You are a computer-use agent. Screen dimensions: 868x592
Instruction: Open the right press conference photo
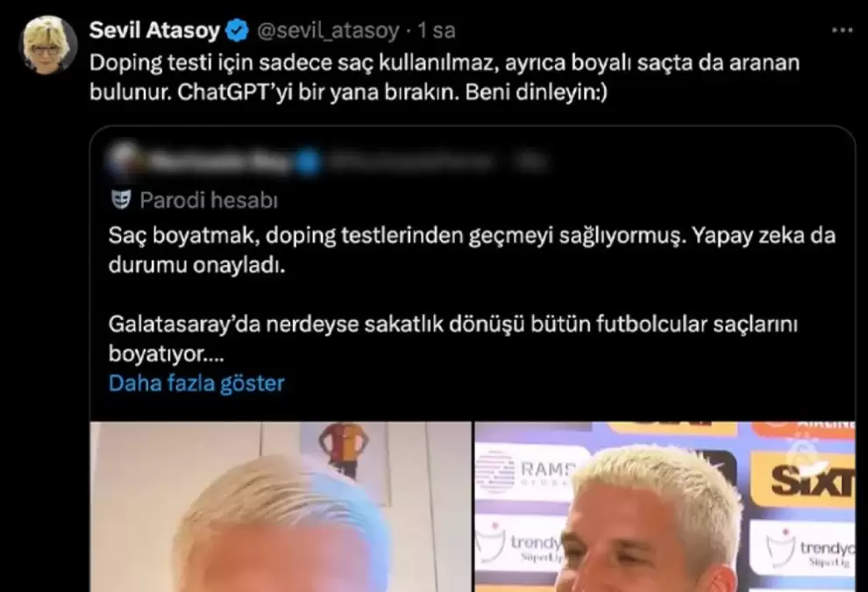click(665, 507)
